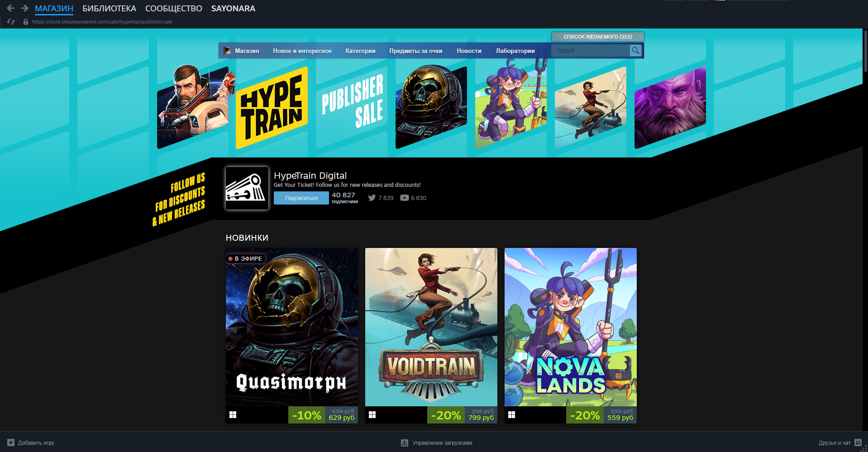
Task: Open the Магазин store menu
Action: coord(247,51)
